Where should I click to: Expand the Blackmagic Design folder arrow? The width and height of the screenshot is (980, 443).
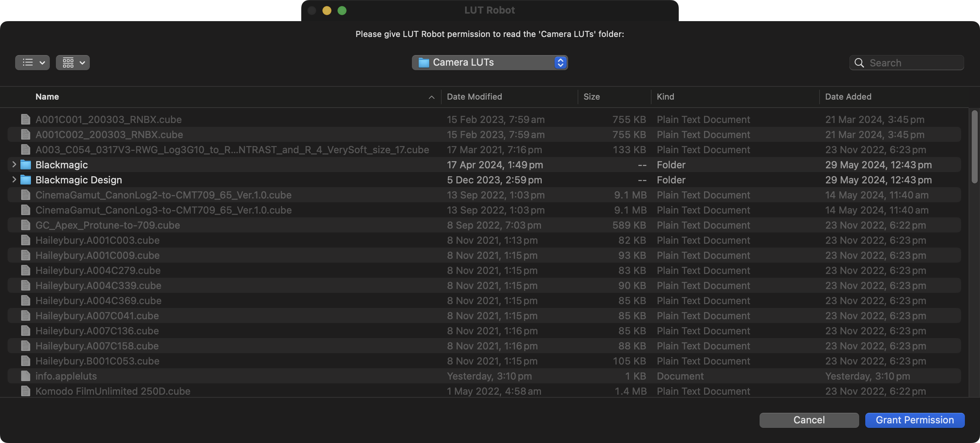point(14,180)
